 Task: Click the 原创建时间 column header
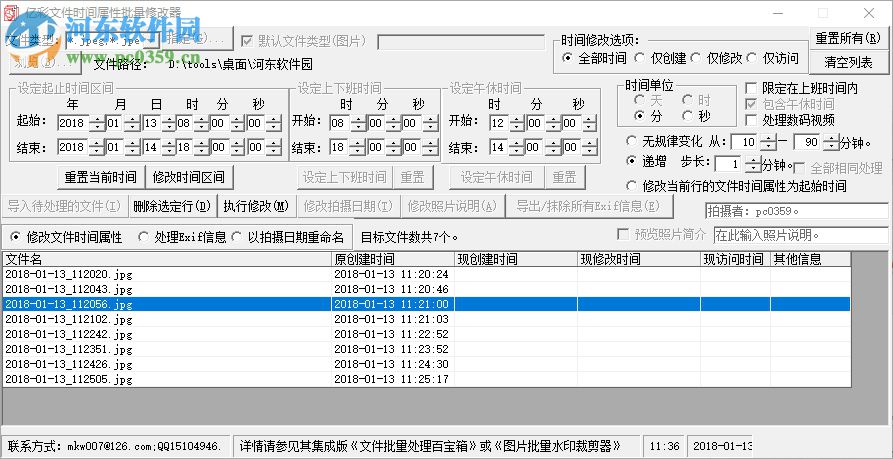tap(394, 259)
